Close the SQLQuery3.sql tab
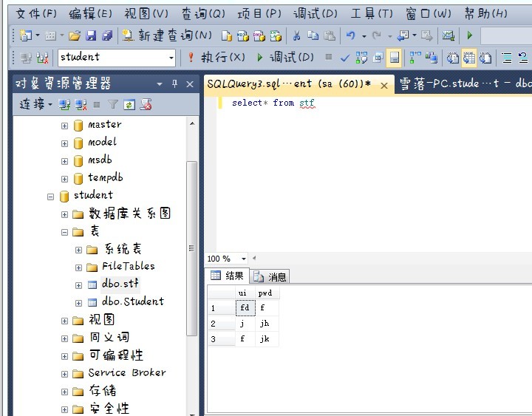This screenshot has height=416, width=532. (384, 86)
